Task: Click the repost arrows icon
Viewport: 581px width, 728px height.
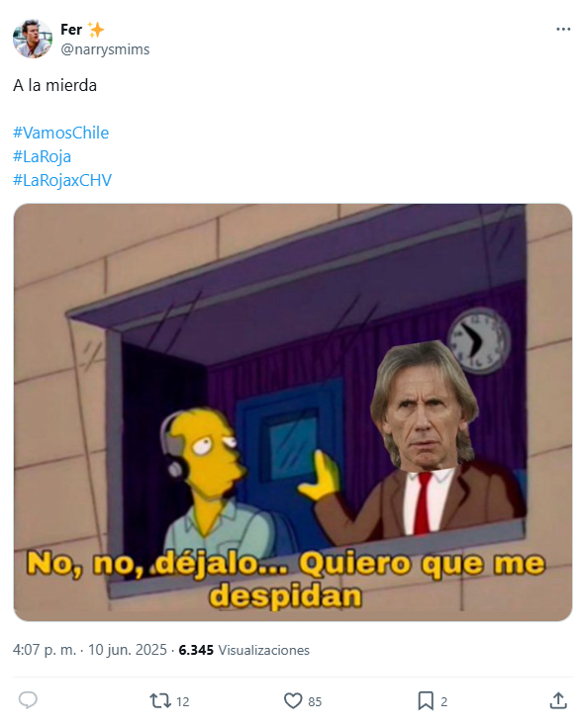Action: [160, 700]
